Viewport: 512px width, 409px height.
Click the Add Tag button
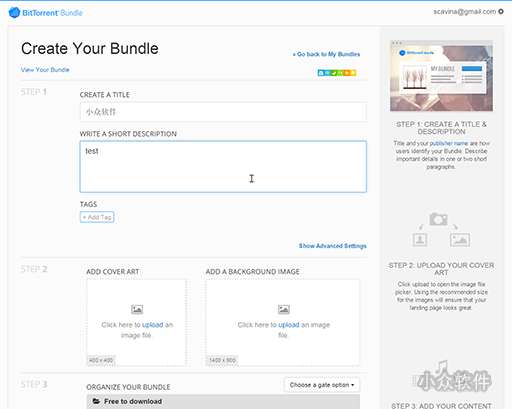[97, 217]
